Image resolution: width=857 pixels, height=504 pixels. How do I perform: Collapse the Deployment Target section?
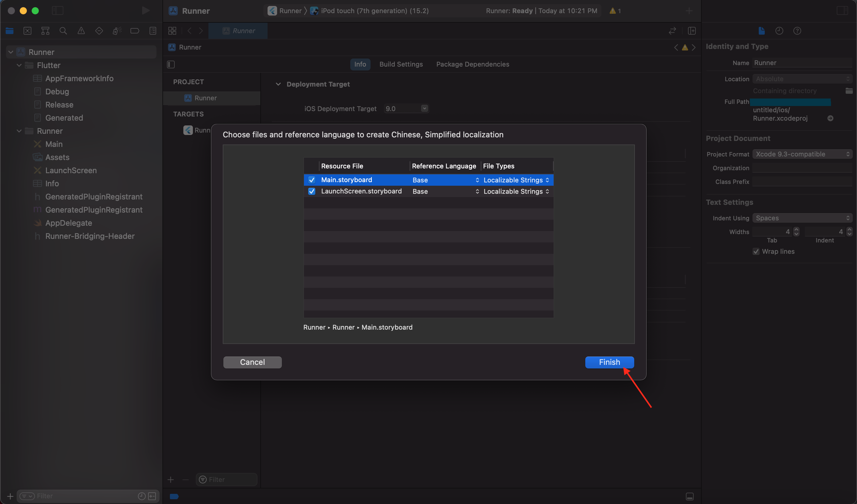click(278, 84)
